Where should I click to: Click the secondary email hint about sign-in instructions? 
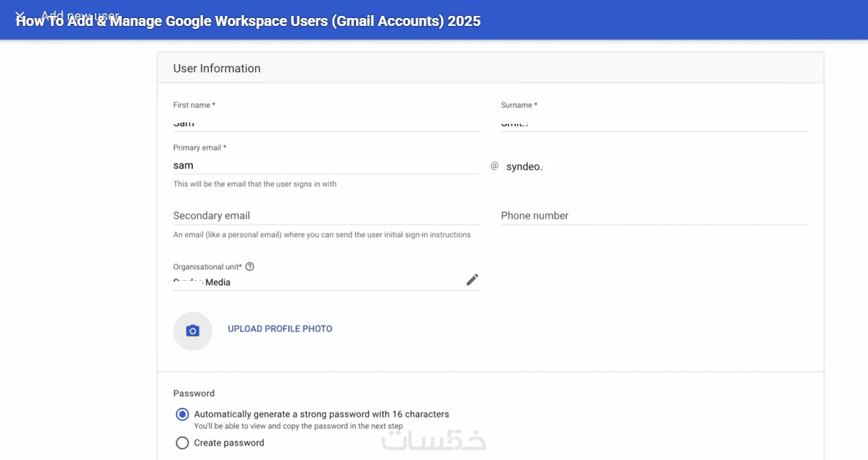322,235
